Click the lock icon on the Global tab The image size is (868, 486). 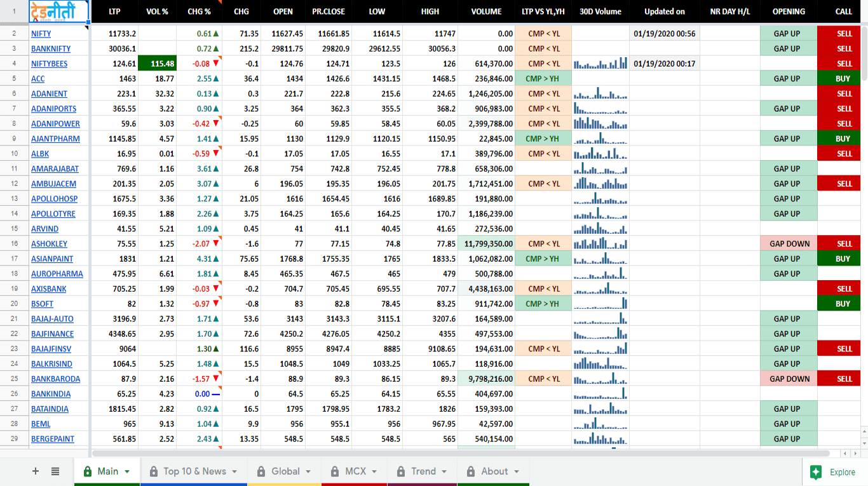click(x=261, y=471)
